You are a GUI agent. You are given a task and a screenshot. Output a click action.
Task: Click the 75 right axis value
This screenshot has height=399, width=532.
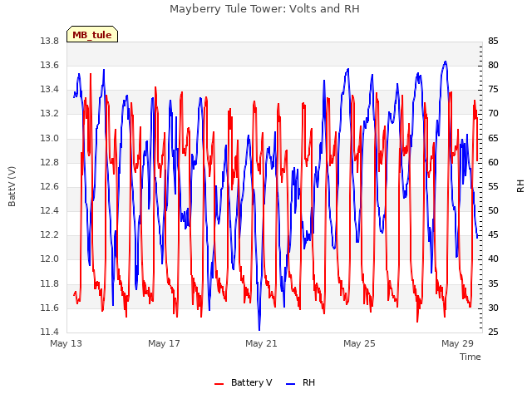pos(493,90)
